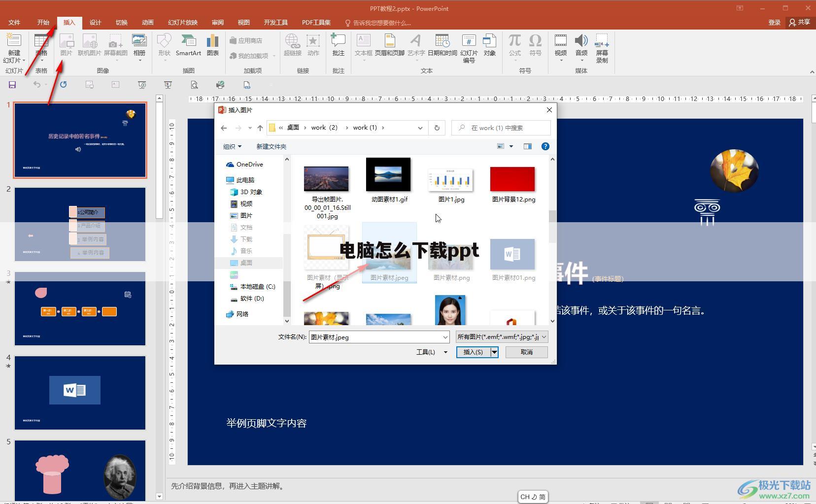Click the Action (动作) icon
This screenshot has height=504, width=816.
313,45
